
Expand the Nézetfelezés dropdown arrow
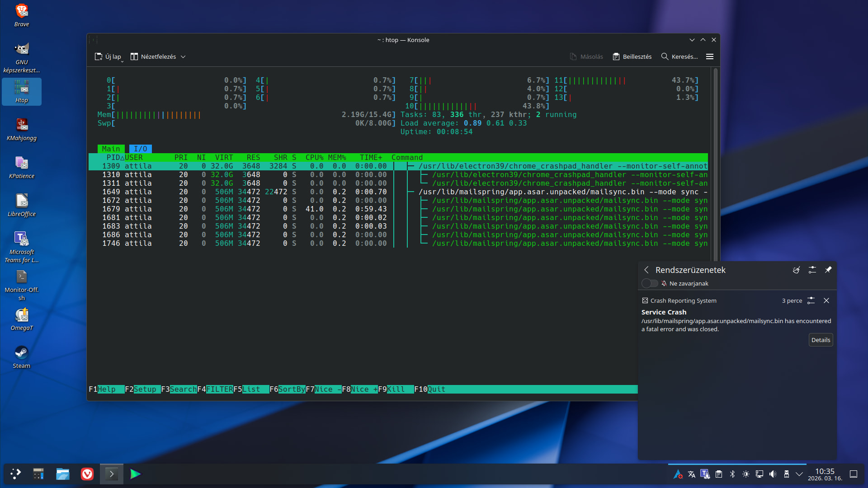183,57
